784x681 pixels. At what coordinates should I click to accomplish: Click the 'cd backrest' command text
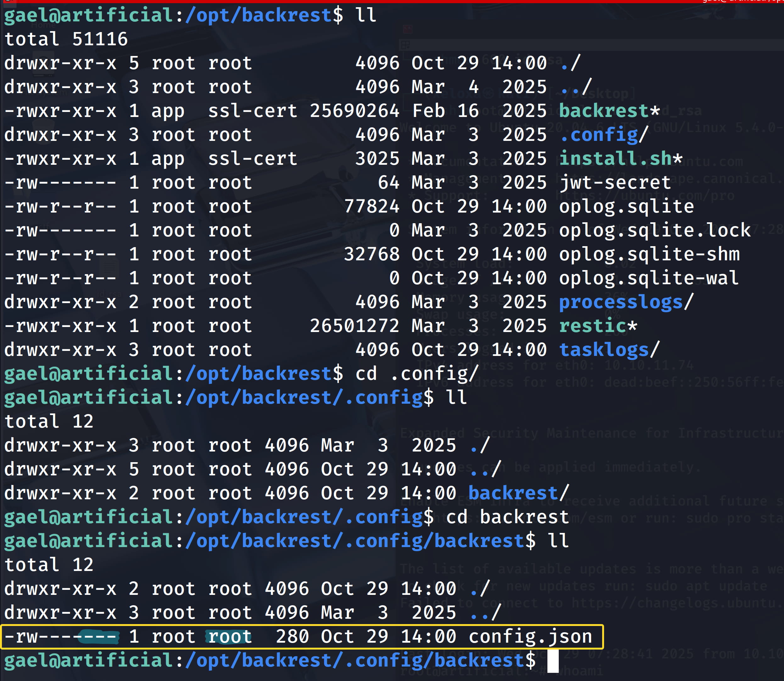(507, 517)
